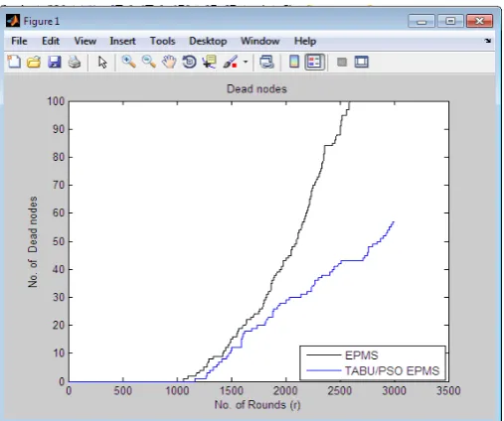Activate the Zoom In magnifier tool
Screen dimensions: 504x421
pos(128,62)
